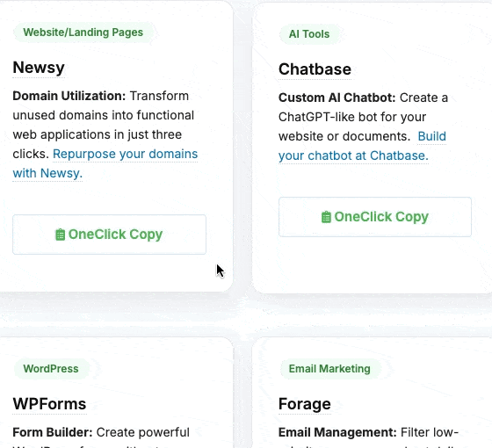492x448 pixels.
Task: Open the WPForms title link
Action: click(x=49, y=404)
